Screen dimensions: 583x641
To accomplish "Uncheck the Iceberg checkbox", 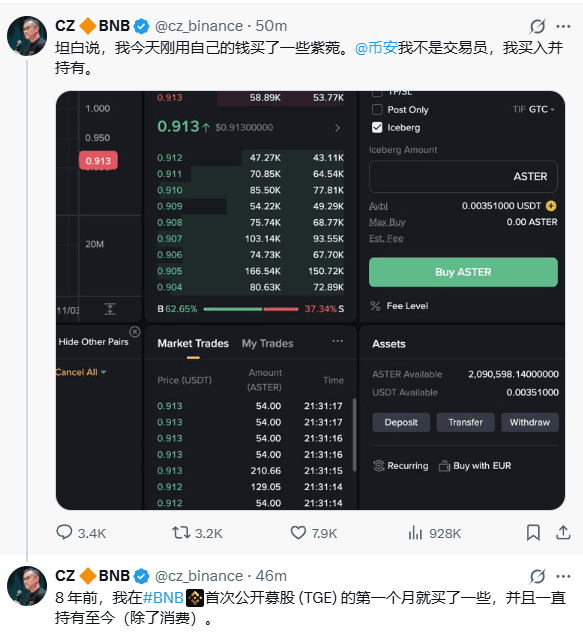I will (x=377, y=128).
